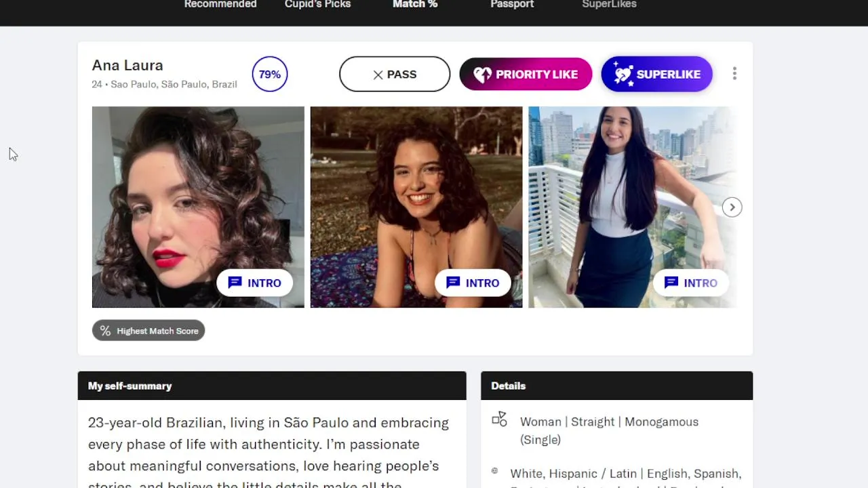Open the Recommended tab
Image resolution: width=868 pixels, height=488 pixels.
(x=220, y=4)
